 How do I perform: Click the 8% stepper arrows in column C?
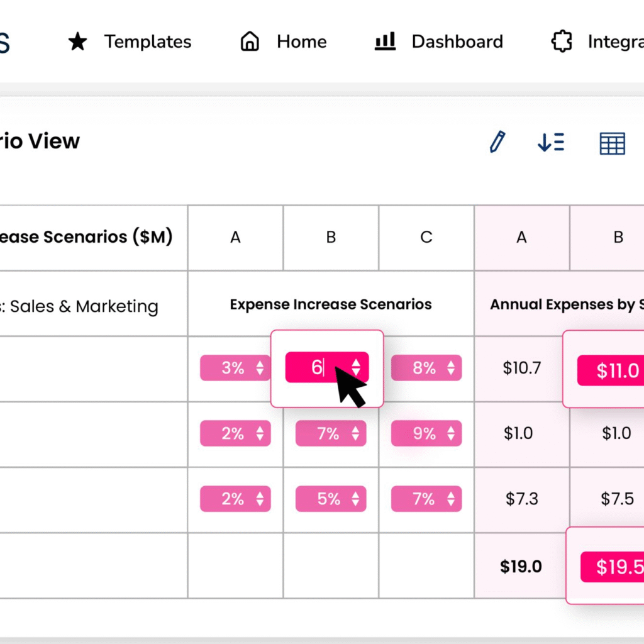pyautogui.click(x=451, y=367)
